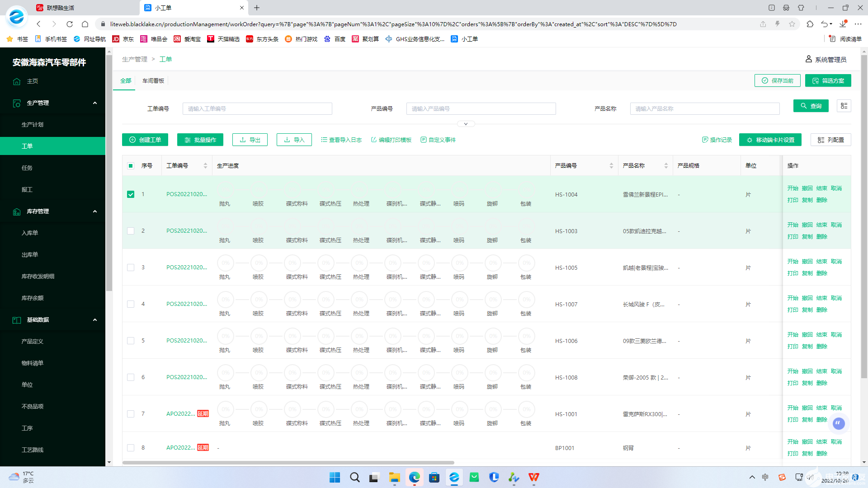Open 列配置 column configuration
Screen dimensions: 868x488
click(831, 140)
